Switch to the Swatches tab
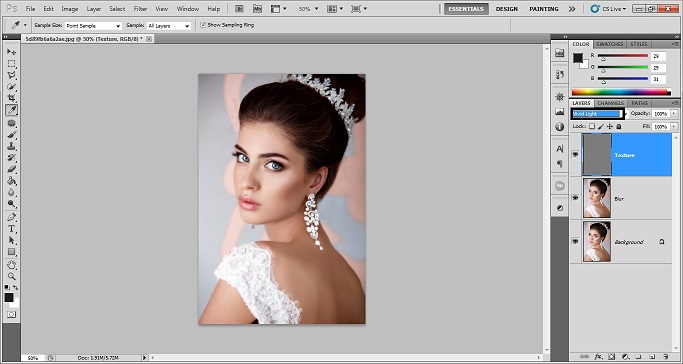This screenshot has width=683, height=364. click(x=609, y=44)
